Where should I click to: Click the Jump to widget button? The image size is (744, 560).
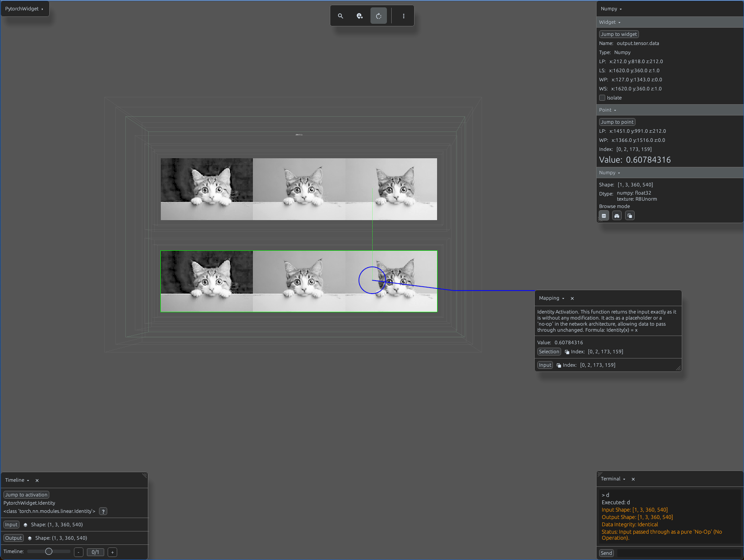coord(619,34)
